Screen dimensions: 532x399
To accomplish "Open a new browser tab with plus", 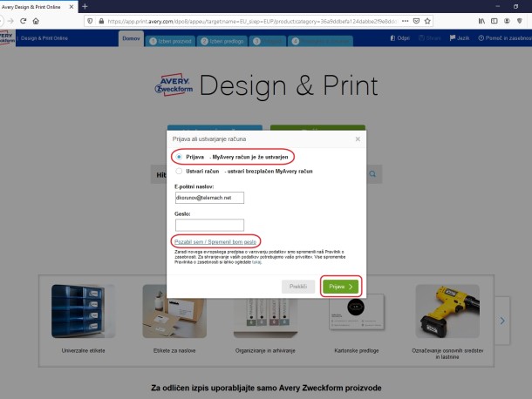I will point(85,6).
